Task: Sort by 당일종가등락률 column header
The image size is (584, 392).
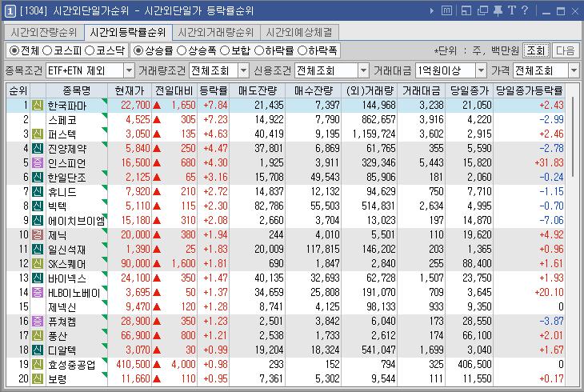Action: pyautogui.click(x=529, y=90)
